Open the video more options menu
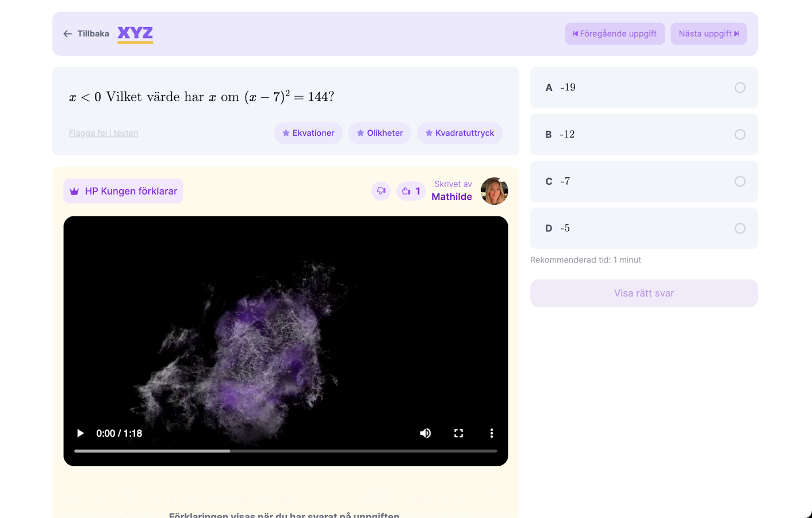This screenshot has width=812, height=518. [x=491, y=433]
